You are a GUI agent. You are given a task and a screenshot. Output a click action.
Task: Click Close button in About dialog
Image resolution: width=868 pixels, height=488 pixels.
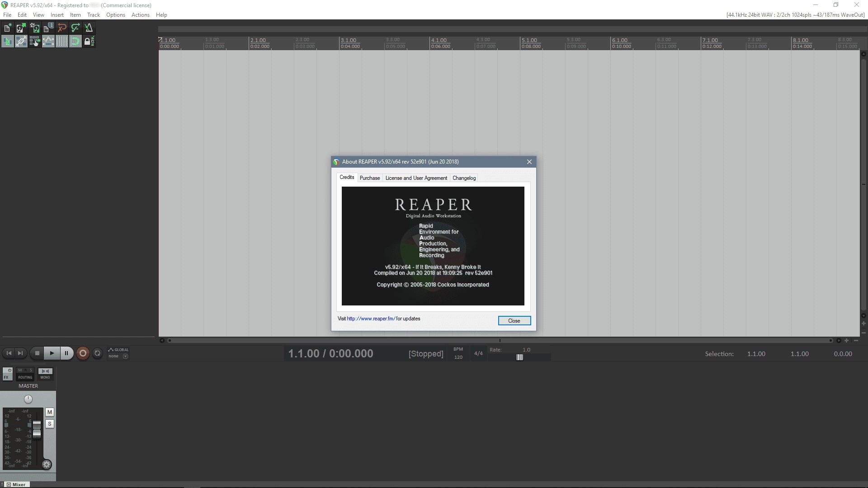click(x=514, y=320)
